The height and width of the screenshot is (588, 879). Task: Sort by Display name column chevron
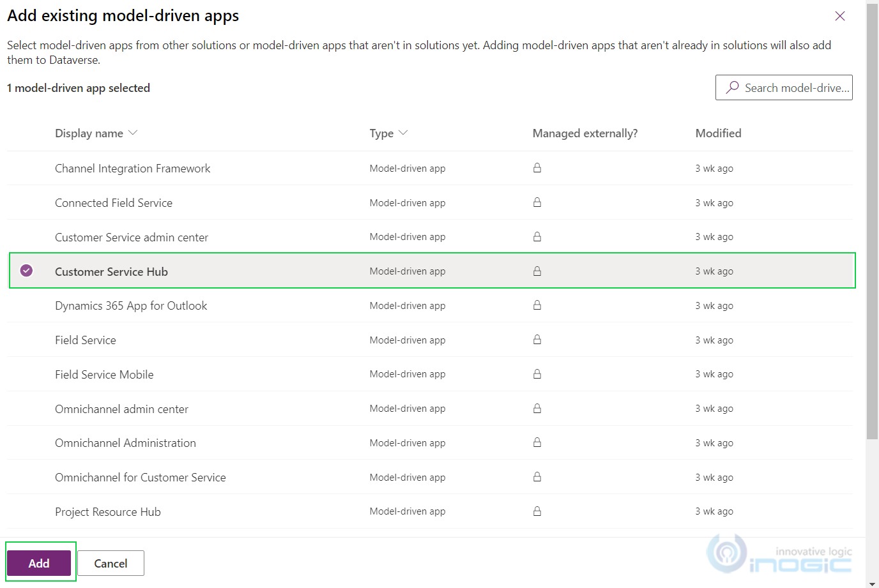(133, 133)
